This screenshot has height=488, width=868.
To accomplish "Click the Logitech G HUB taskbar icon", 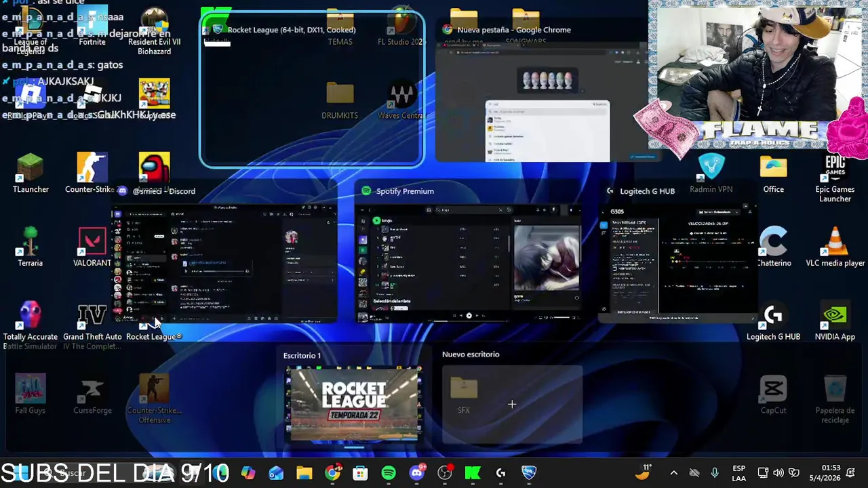I will [x=500, y=472].
